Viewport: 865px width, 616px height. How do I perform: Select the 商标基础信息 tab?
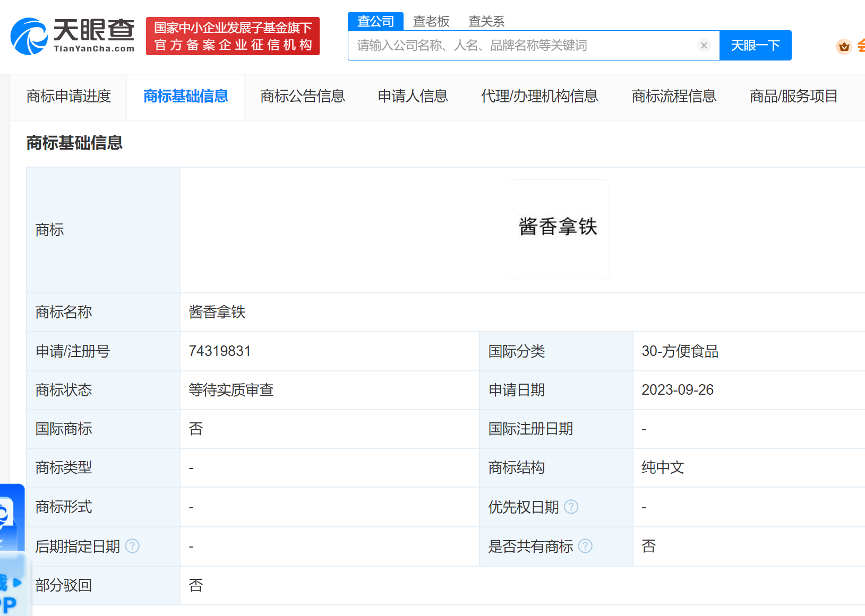(x=185, y=96)
